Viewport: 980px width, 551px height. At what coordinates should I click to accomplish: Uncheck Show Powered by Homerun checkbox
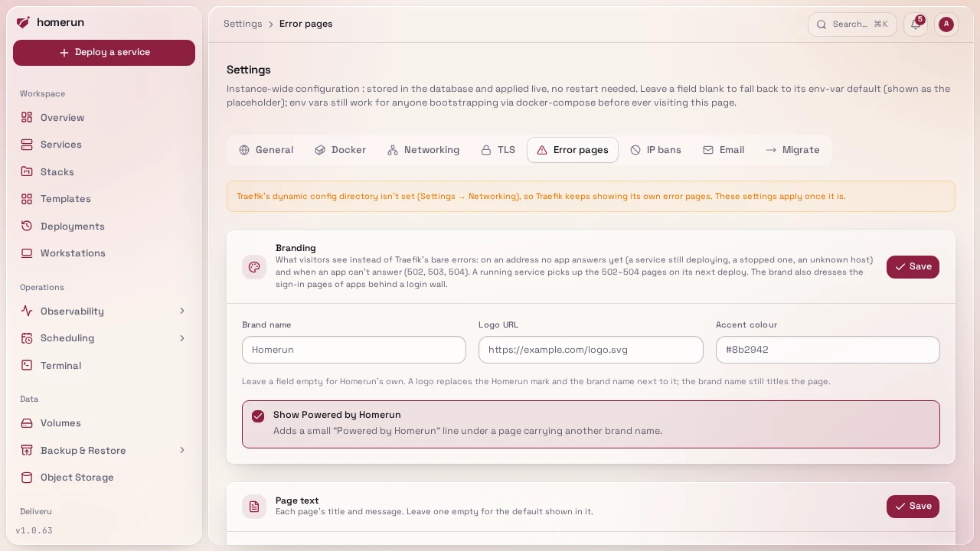pos(258,416)
